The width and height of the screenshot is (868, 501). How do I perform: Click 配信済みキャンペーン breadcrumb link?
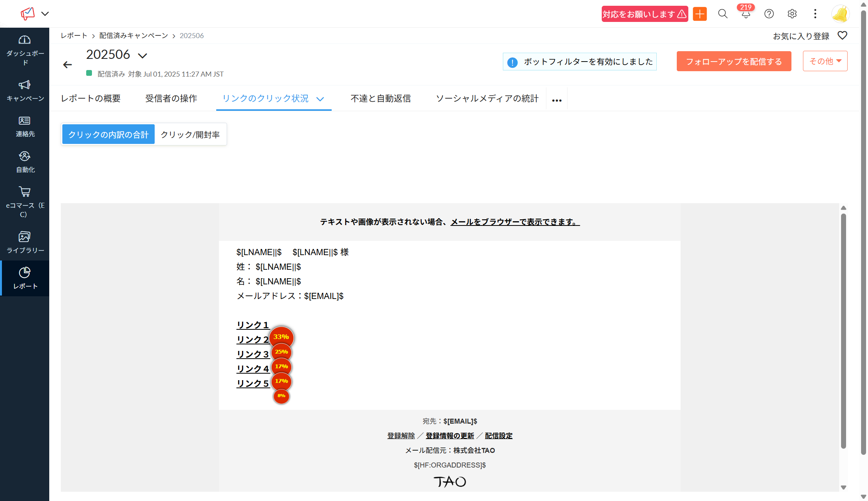[134, 35]
